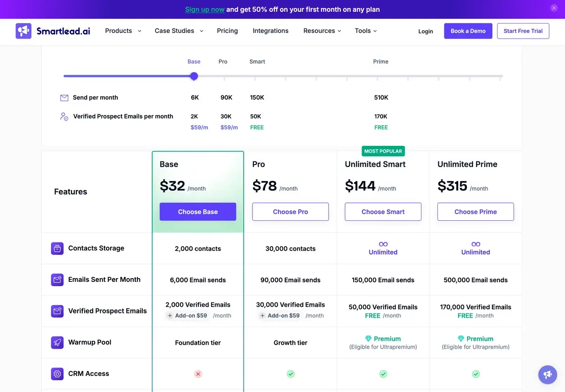Click the $78 Pro price
565x392 pixels.
(x=265, y=186)
